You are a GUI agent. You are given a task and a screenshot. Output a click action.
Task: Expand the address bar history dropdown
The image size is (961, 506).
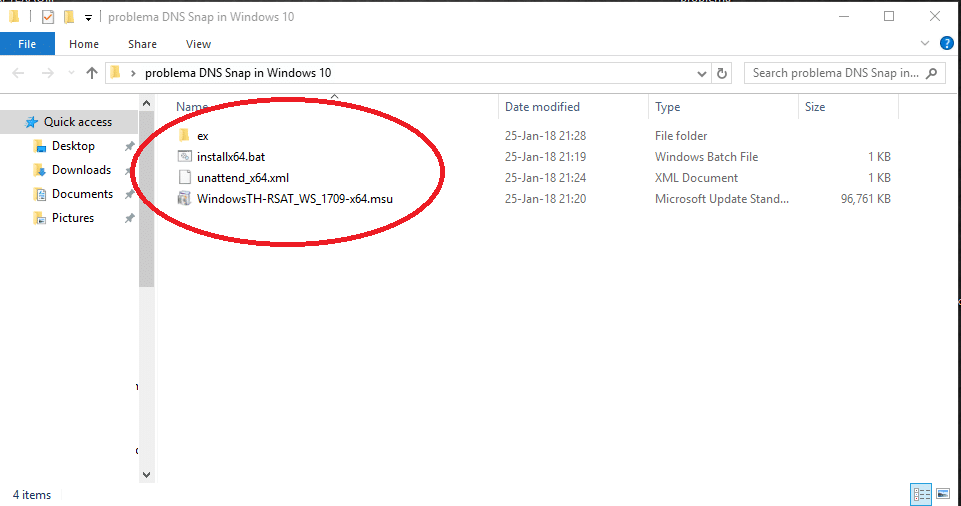(x=702, y=74)
